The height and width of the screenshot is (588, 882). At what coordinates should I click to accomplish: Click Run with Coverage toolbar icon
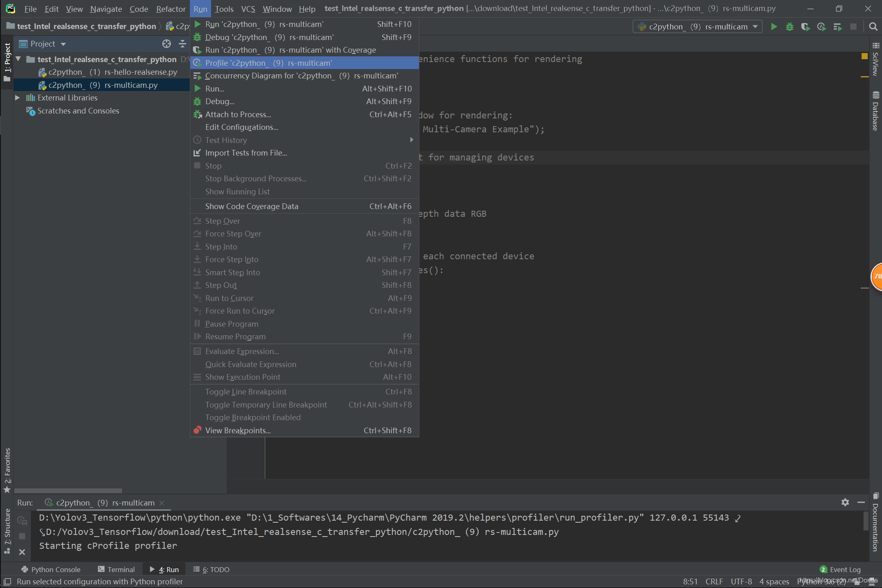coord(805,27)
